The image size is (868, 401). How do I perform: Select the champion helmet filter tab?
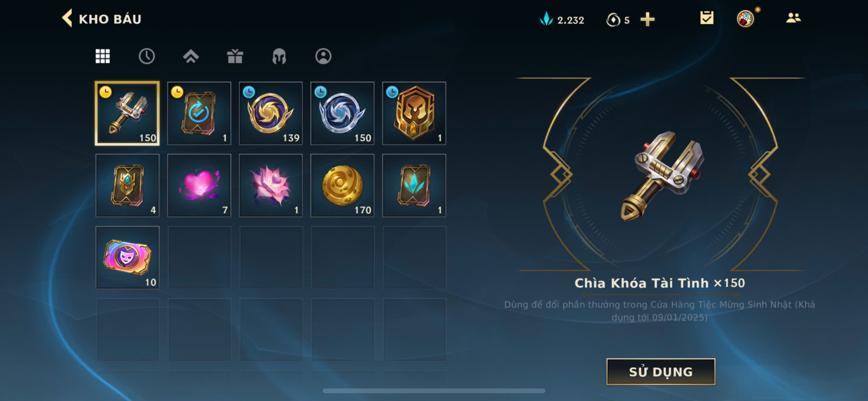279,56
